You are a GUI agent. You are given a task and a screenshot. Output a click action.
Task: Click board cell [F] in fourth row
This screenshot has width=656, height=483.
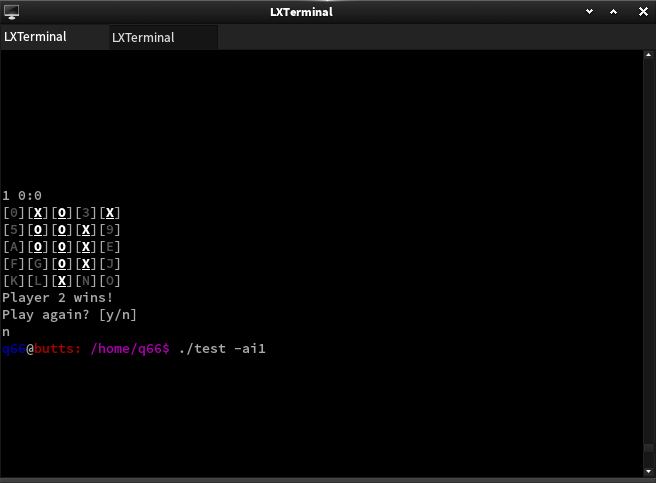(x=14, y=264)
